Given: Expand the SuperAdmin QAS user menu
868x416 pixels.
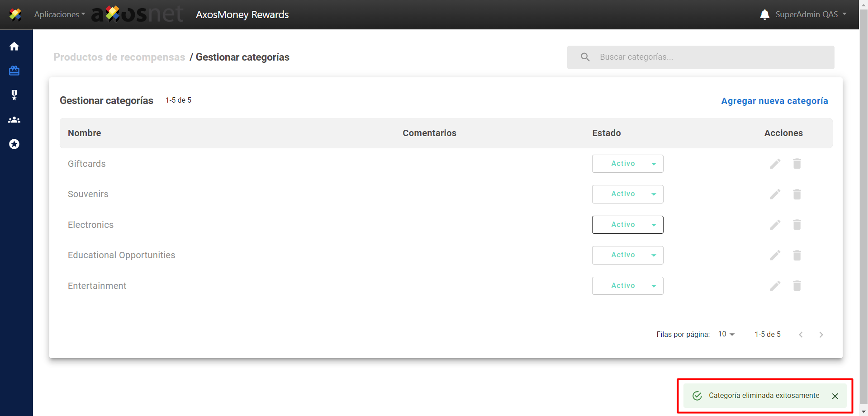Looking at the screenshot, I should (x=811, y=14).
